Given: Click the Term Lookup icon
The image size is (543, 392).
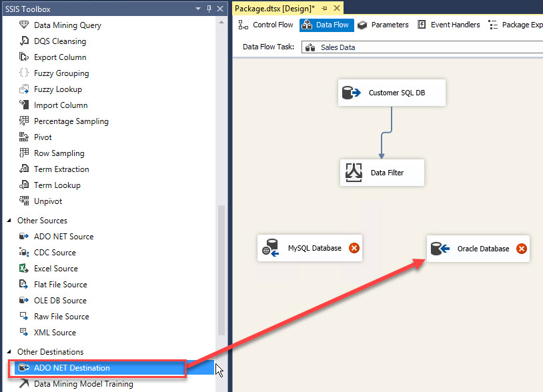Looking at the screenshot, I should click(24, 185).
